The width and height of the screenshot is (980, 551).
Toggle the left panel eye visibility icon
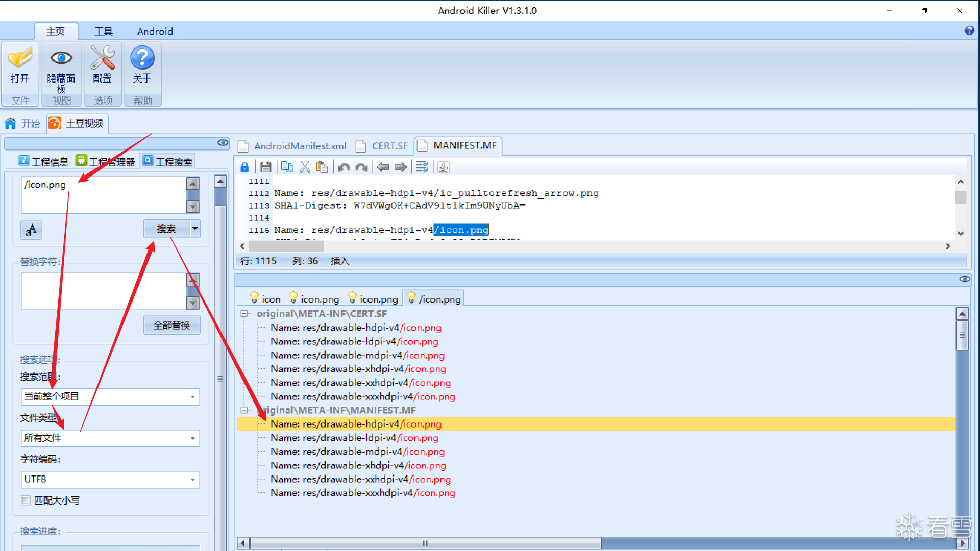[223, 143]
